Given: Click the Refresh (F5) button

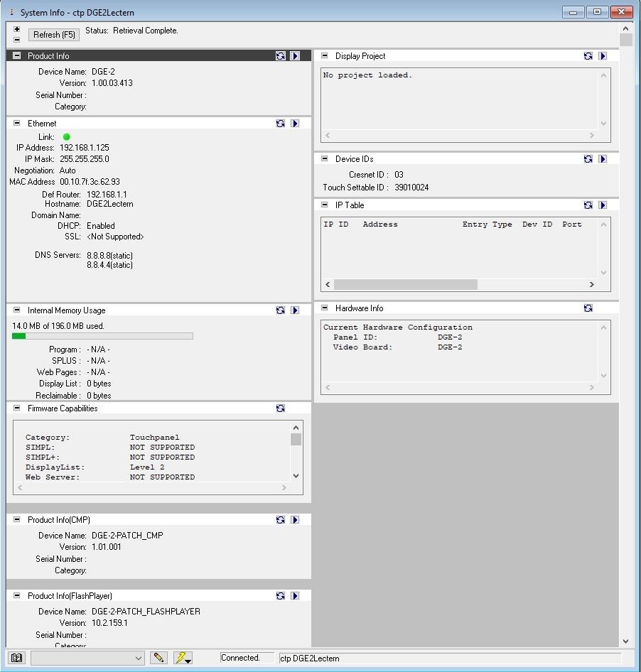Looking at the screenshot, I should [54, 35].
